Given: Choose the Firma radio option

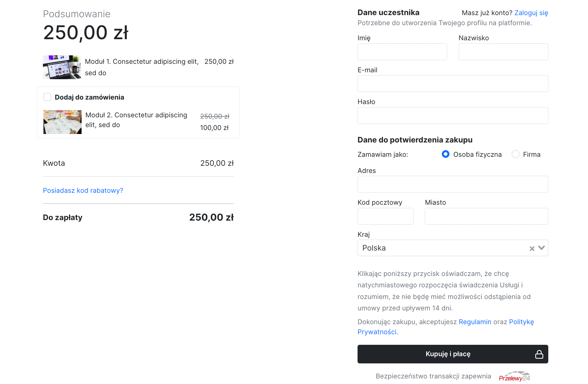Looking at the screenshot, I should click(x=515, y=154).
